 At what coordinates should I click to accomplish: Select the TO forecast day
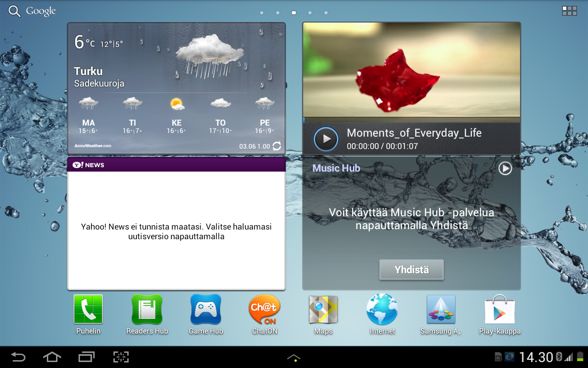pos(220,115)
